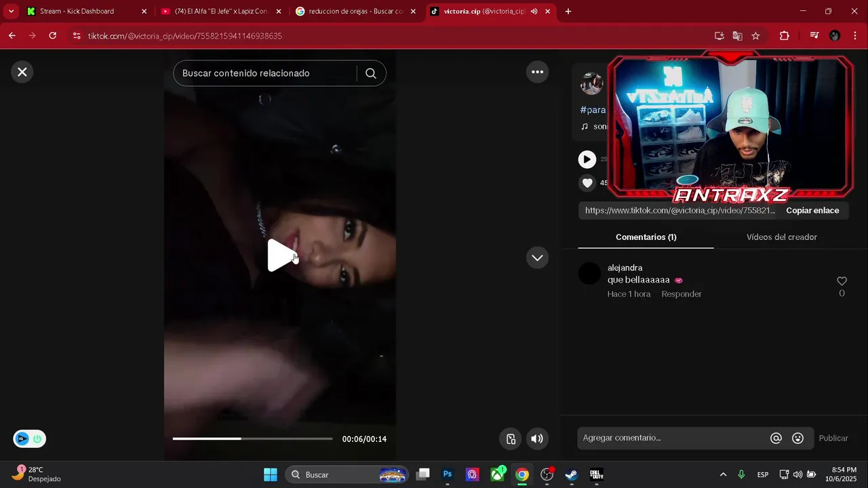Switch the ESP keyboard language indicator
This screenshot has width=868, height=488.
coord(763,474)
